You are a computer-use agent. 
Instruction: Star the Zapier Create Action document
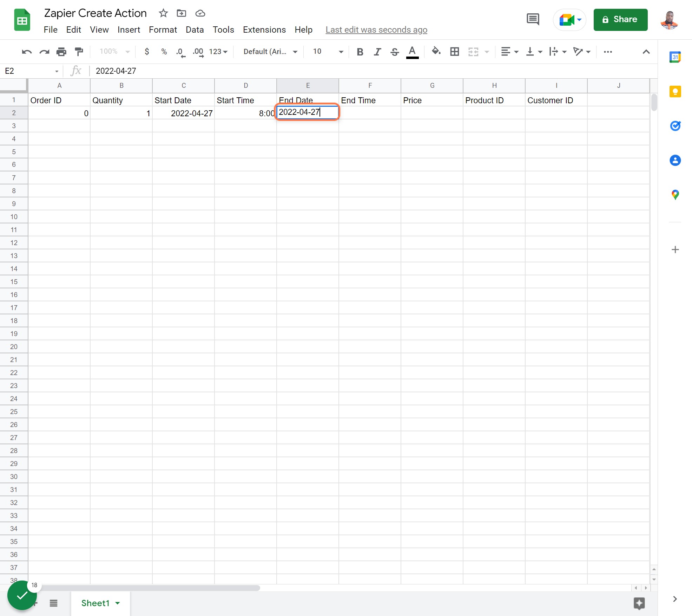click(163, 13)
